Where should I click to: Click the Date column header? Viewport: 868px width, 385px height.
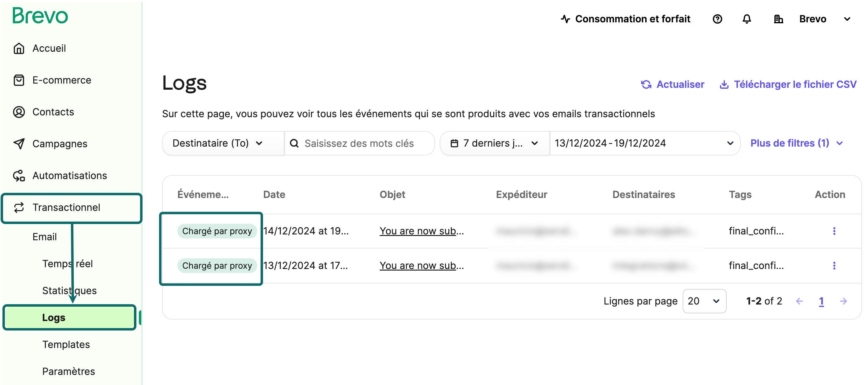(274, 195)
